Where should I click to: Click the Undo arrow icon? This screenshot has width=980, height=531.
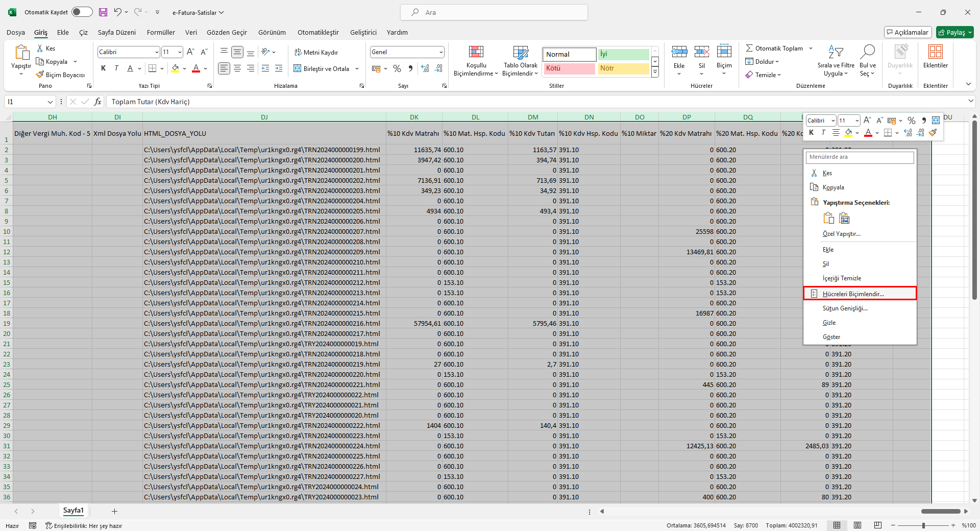click(x=117, y=12)
